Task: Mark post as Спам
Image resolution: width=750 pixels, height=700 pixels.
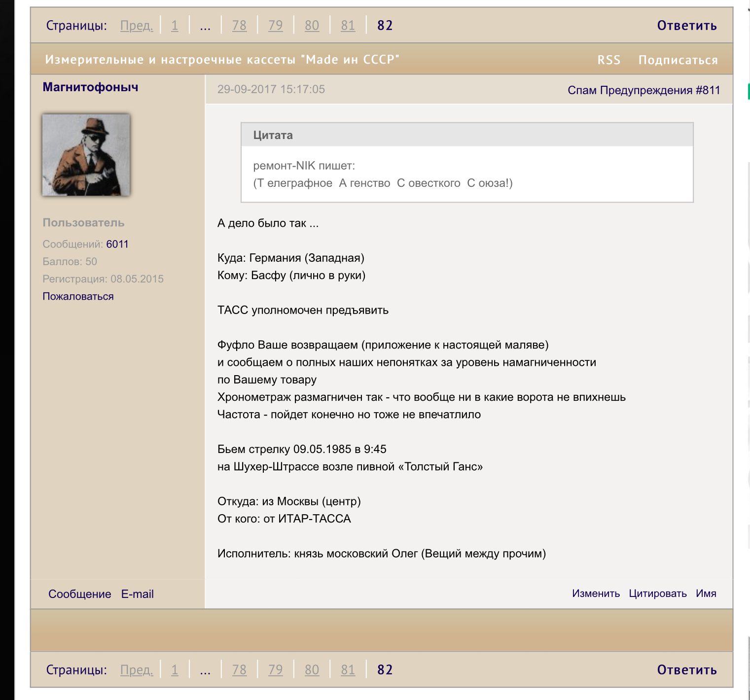Action: 582,90
